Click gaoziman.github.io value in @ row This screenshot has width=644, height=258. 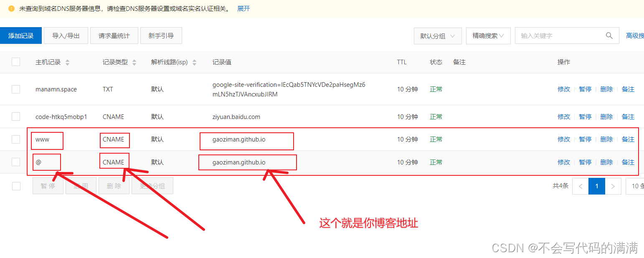click(239, 162)
